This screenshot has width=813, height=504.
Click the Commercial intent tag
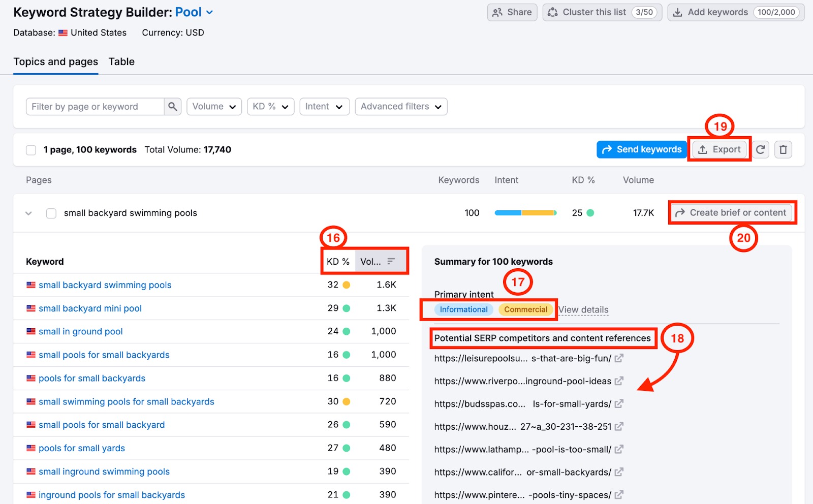click(x=526, y=309)
